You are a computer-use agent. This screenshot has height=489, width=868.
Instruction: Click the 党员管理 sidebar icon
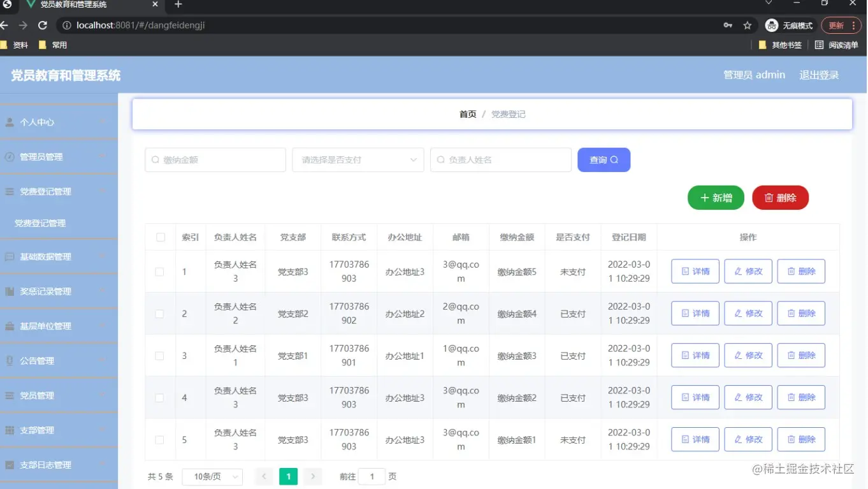[10, 396]
